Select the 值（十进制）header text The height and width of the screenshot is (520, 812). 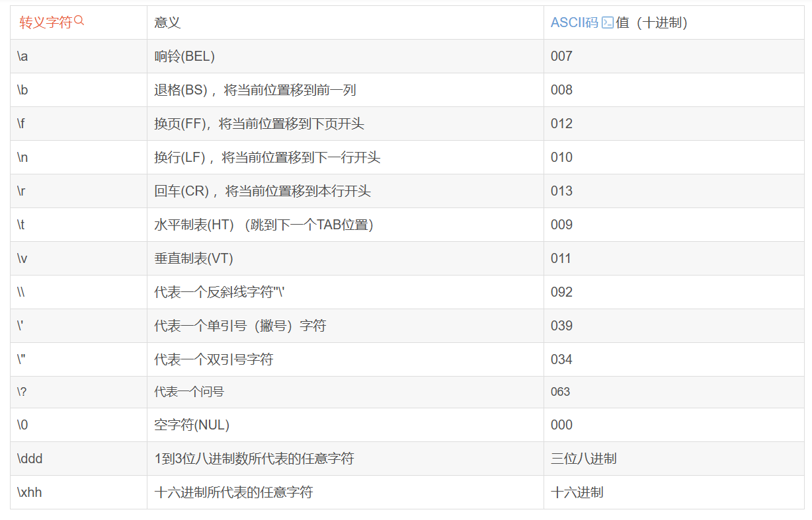pos(652,22)
